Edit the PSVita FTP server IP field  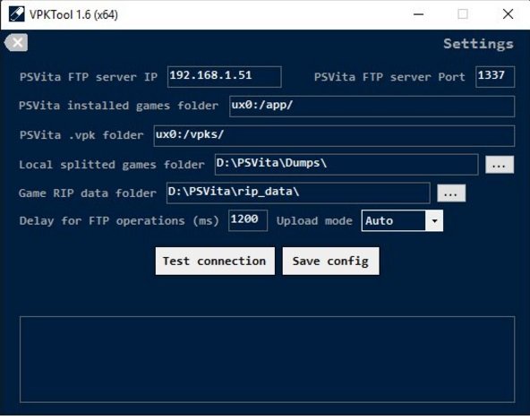(x=225, y=77)
